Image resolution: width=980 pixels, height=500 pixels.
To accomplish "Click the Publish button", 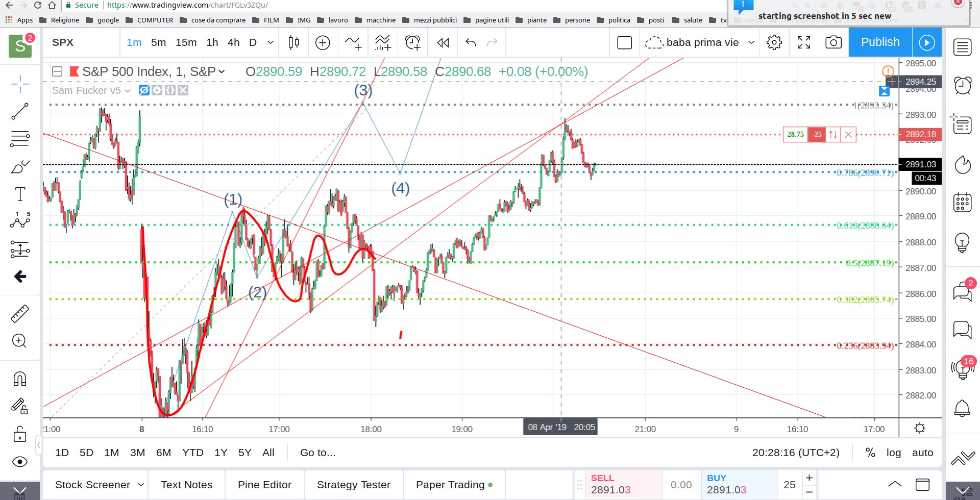I will coord(880,42).
